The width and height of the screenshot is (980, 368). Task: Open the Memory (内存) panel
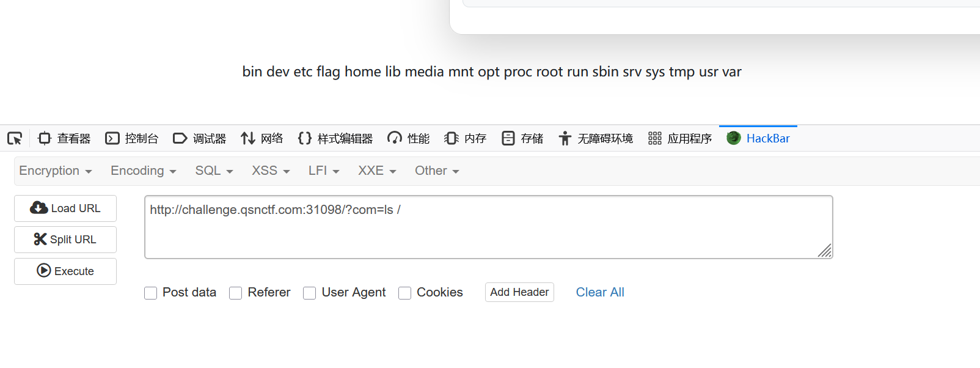[x=466, y=139]
